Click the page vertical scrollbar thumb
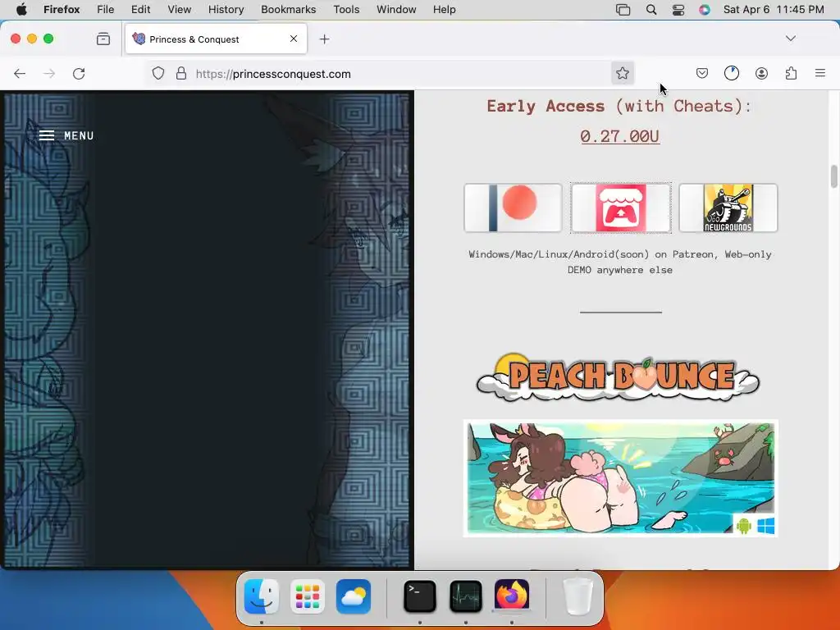840x630 pixels. pyautogui.click(x=833, y=177)
